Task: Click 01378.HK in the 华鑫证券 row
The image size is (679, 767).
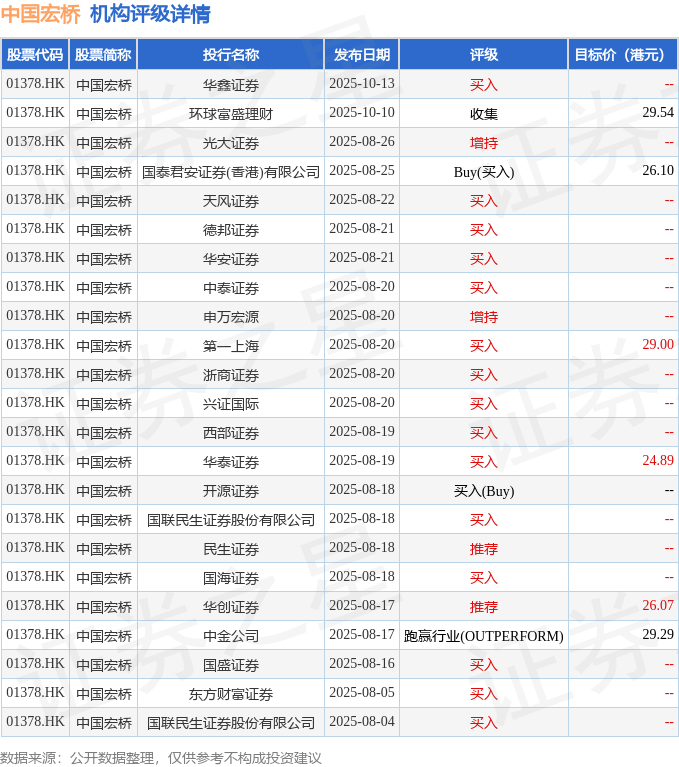Action: (x=35, y=84)
